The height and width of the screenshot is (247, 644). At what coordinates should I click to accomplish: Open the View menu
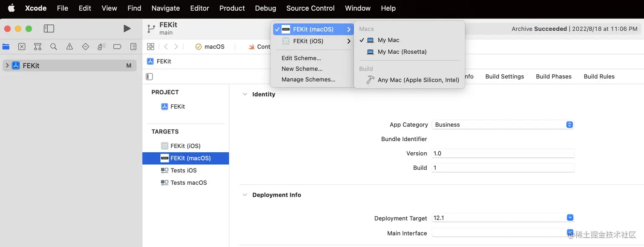[109, 8]
